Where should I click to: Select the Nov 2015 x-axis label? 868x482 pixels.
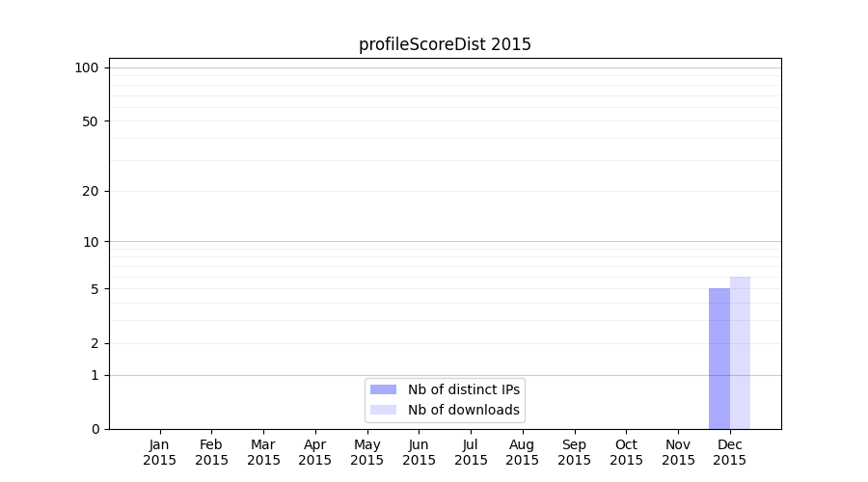[678, 452]
